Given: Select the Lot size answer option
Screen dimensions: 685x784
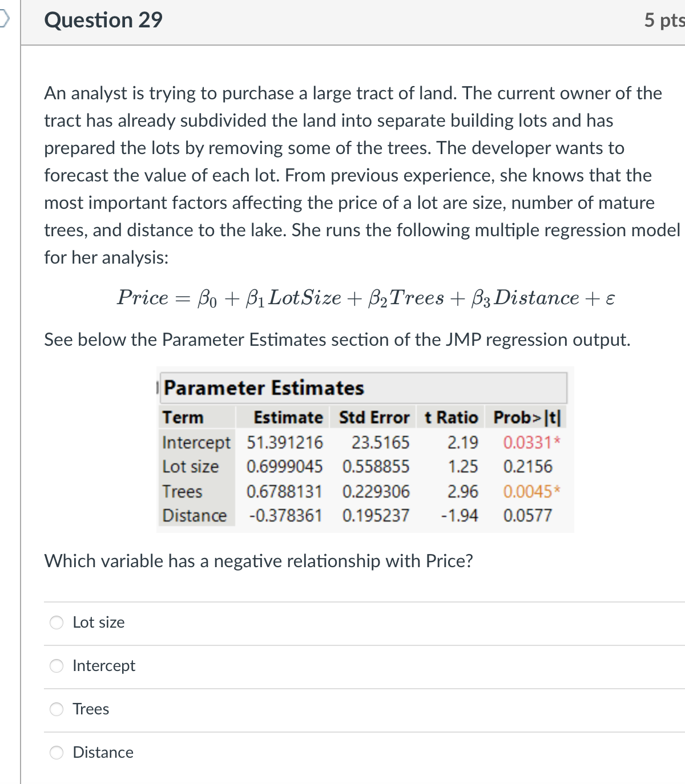Looking at the screenshot, I should (57, 623).
